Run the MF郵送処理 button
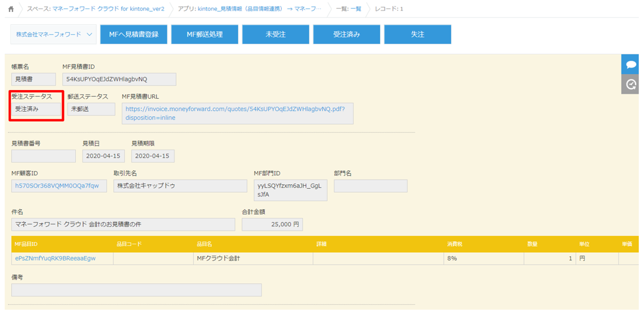644x314 pixels. coord(205,34)
